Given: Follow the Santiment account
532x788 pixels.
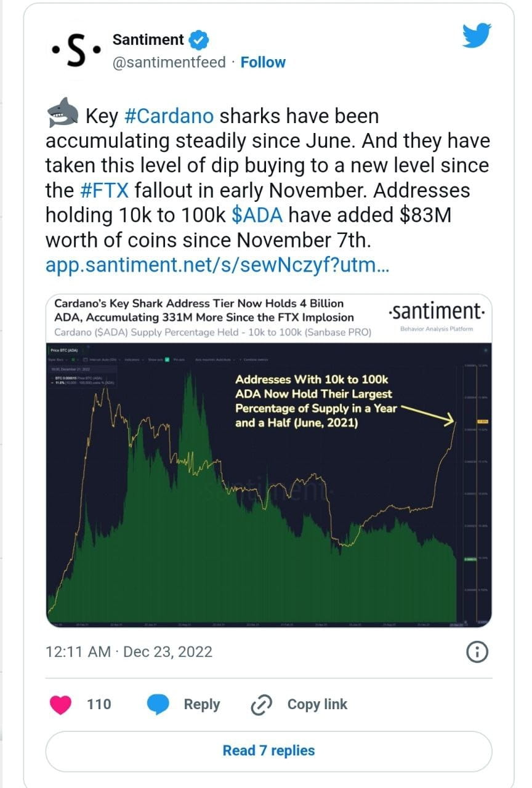Looking at the screenshot, I should (263, 62).
